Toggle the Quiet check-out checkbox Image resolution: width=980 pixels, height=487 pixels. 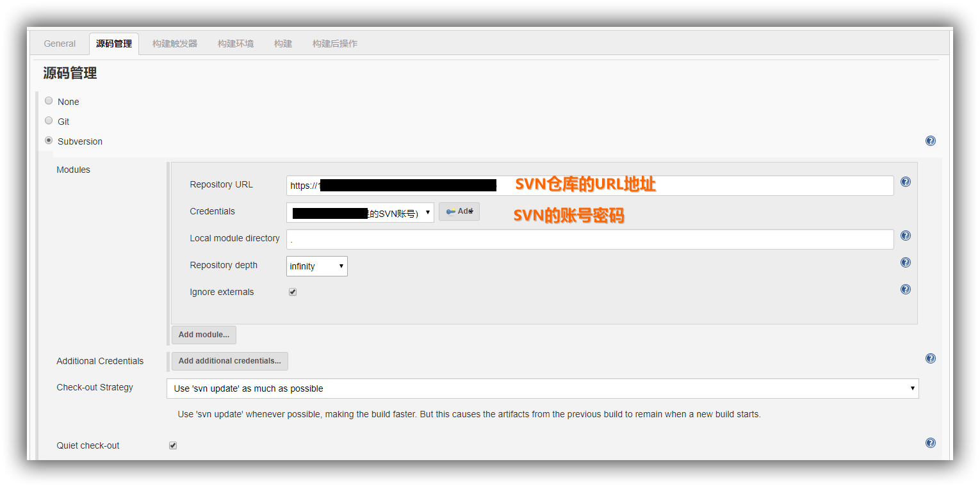pos(173,445)
